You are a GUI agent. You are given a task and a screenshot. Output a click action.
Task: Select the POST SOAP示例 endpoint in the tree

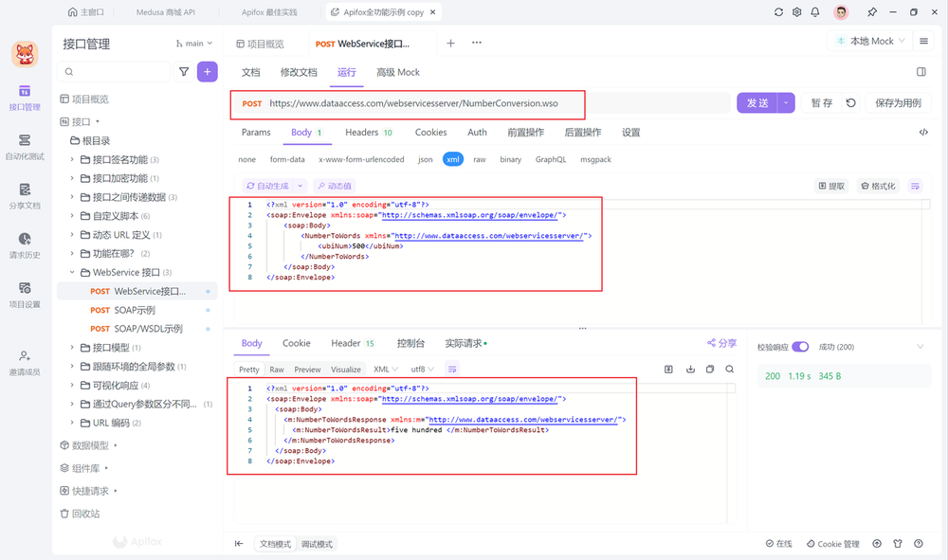point(133,310)
